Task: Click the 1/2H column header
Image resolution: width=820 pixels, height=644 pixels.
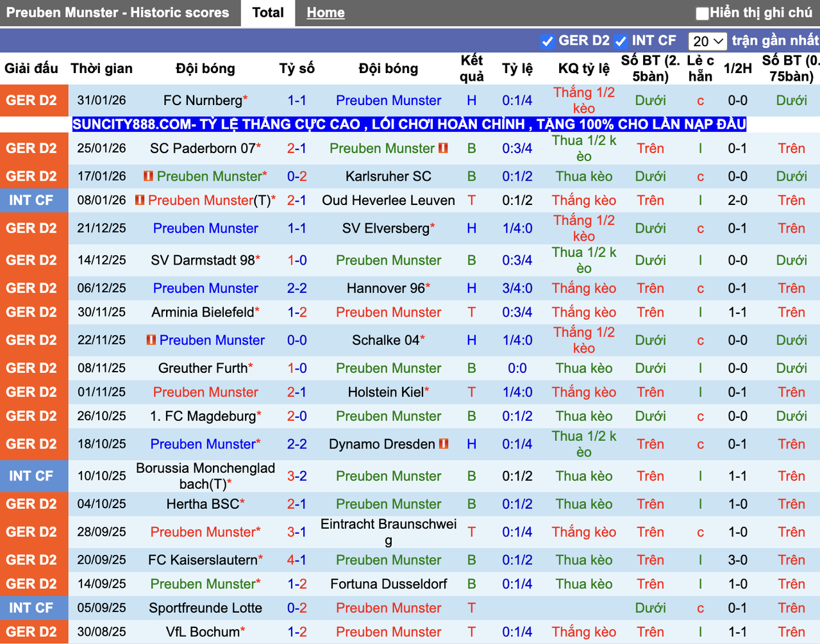Action: [738, 69]
